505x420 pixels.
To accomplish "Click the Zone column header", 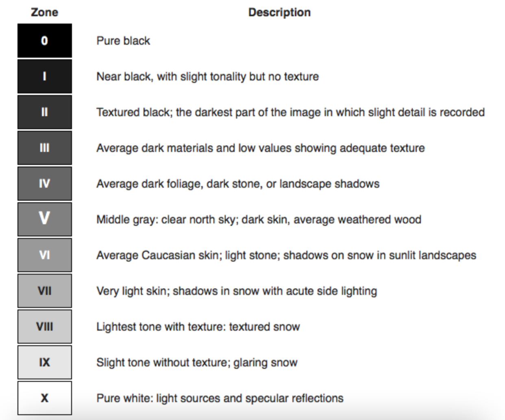I will [x=44, y=12].
